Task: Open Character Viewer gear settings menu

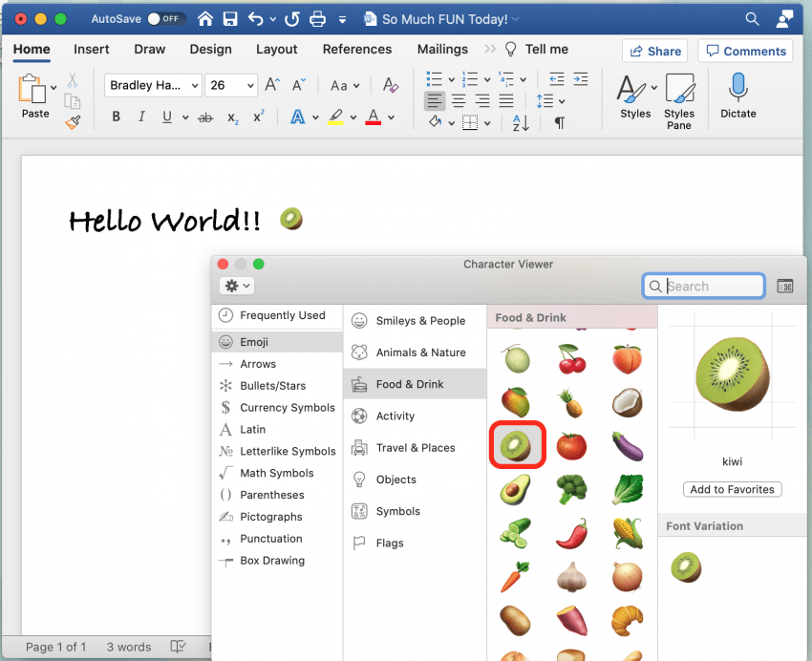Action: coord(237,286)
